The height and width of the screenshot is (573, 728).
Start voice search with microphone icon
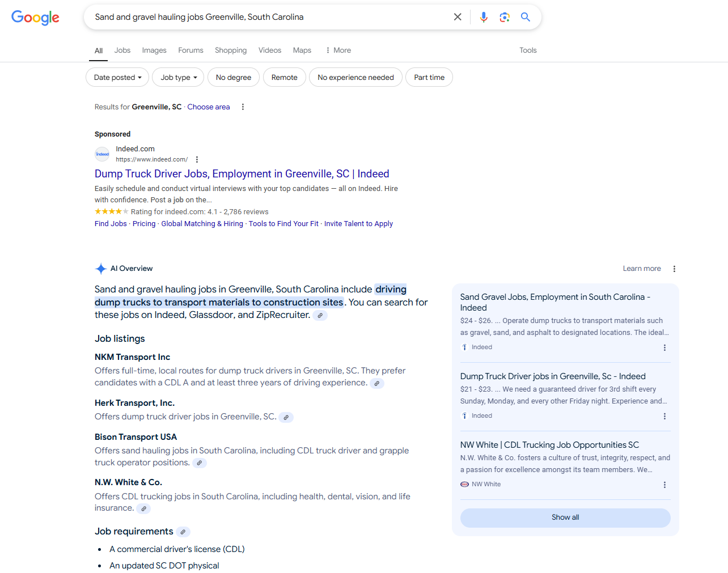pyautogui.click(x=484, y=17)
